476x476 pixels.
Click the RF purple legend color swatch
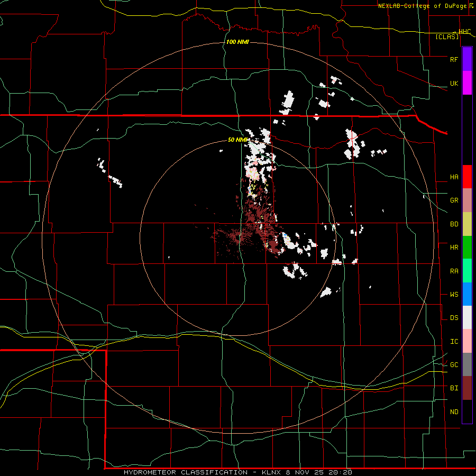[467, 59]
